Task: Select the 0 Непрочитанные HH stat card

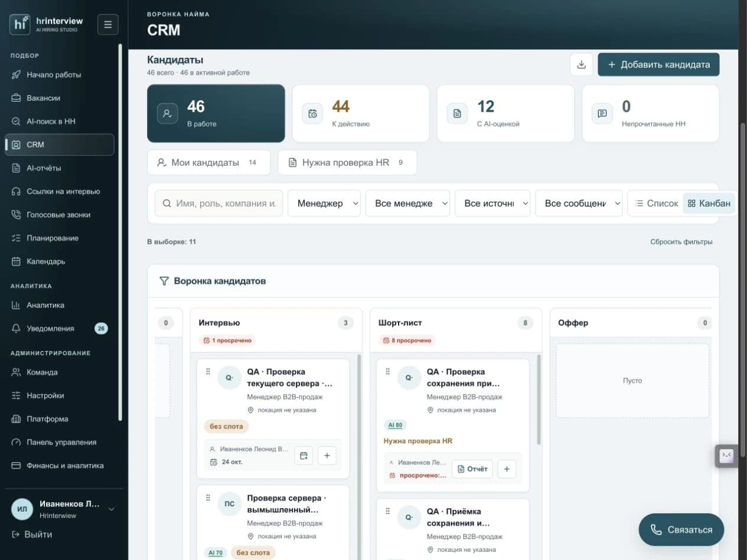Action: [x=651, y=113]
